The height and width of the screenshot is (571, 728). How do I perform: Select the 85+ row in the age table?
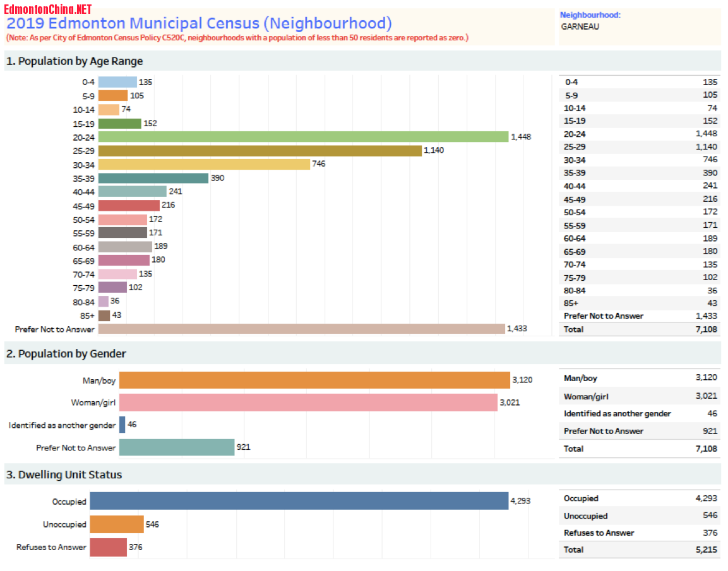pos(640,303)
